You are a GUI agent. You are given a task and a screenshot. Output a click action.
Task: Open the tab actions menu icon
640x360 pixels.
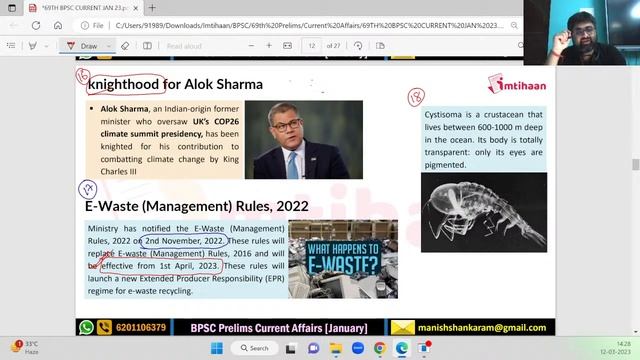pos(12,8)
